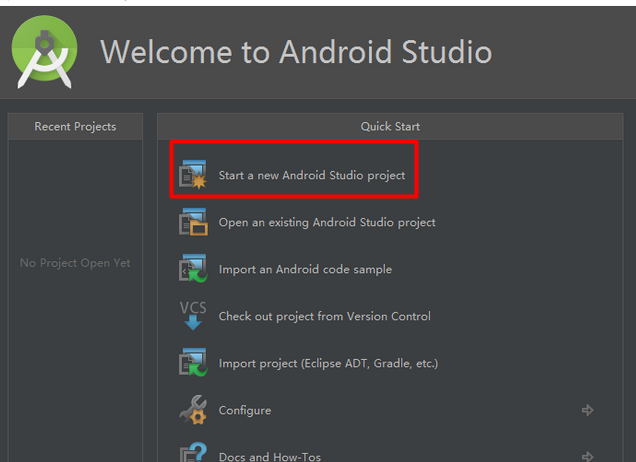Expand the Configure submenu arrow

pos(587,410)
